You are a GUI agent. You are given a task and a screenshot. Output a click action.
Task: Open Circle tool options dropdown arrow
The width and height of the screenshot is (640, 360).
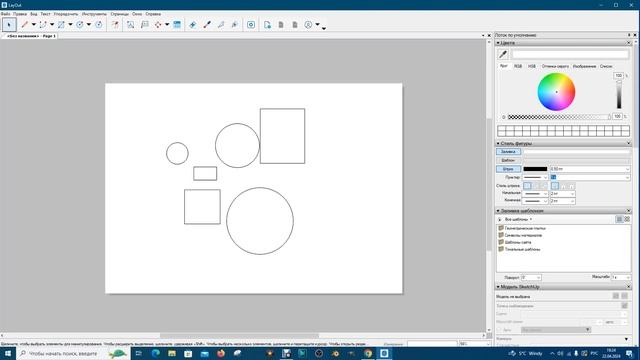(x=89, y=24)
